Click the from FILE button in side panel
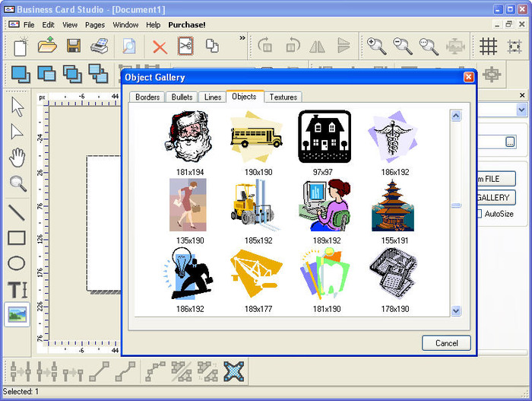The image size is (532, 401). click(x=496, y=179)
